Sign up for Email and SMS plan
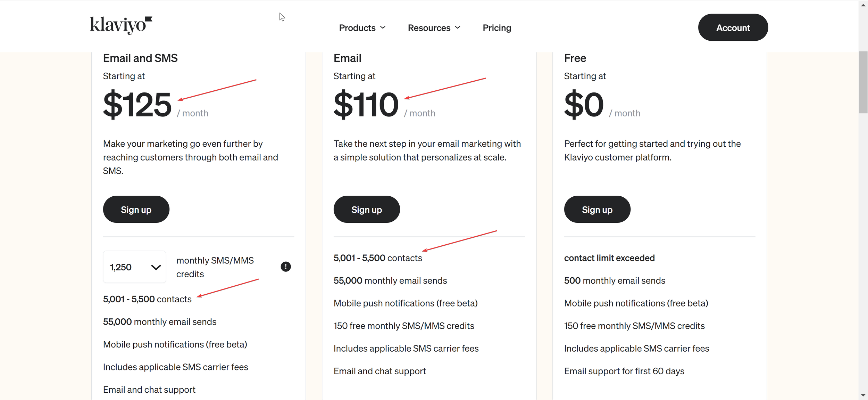The image size is (868, 400). pos(136,210)
